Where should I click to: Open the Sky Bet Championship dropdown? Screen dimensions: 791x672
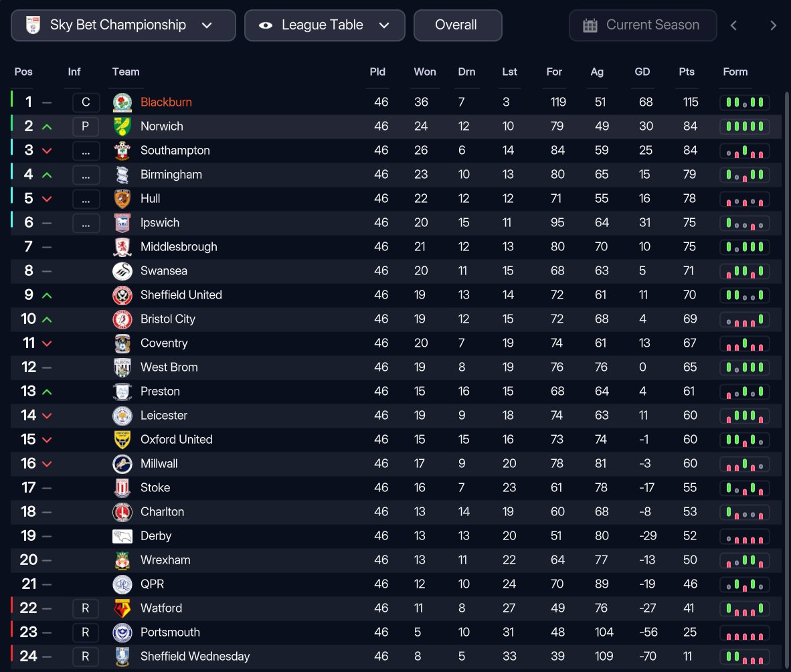[x=123, y=25]
